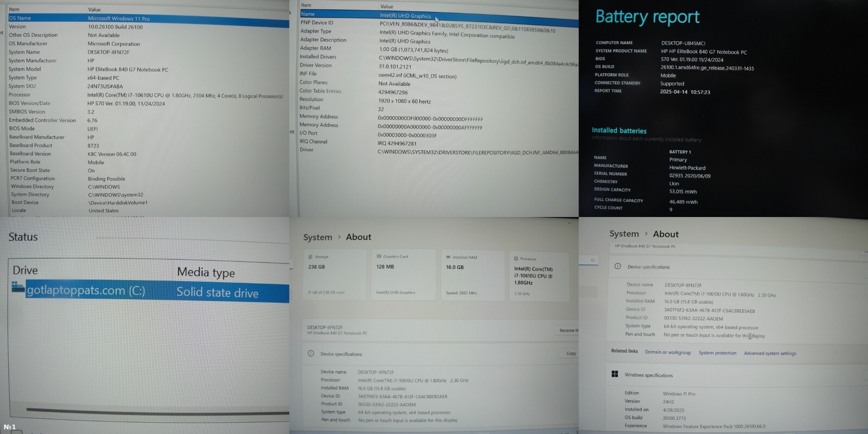Image resolution: width=868 pixels, height=434 pixels.
Task: Click the Processor card icon
Action: point(516,259)
